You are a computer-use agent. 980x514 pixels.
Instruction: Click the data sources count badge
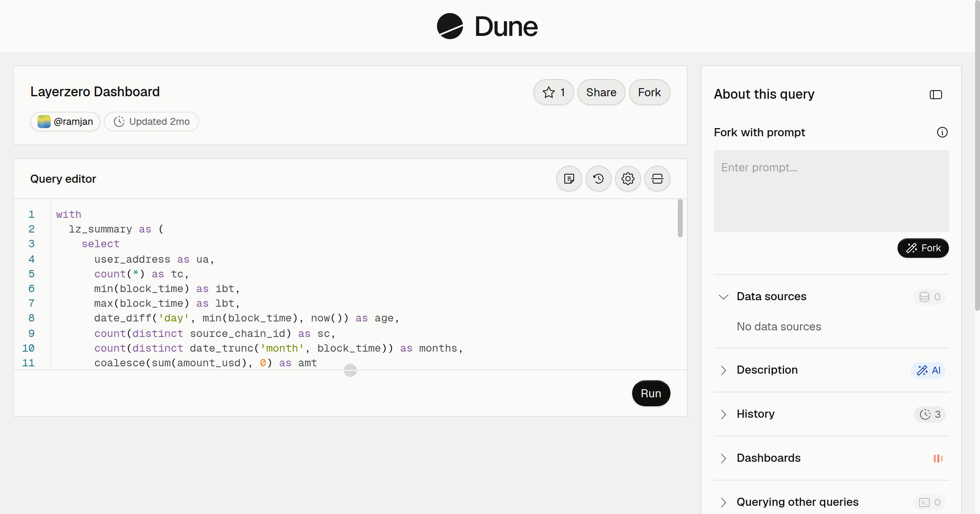[930, 297]
